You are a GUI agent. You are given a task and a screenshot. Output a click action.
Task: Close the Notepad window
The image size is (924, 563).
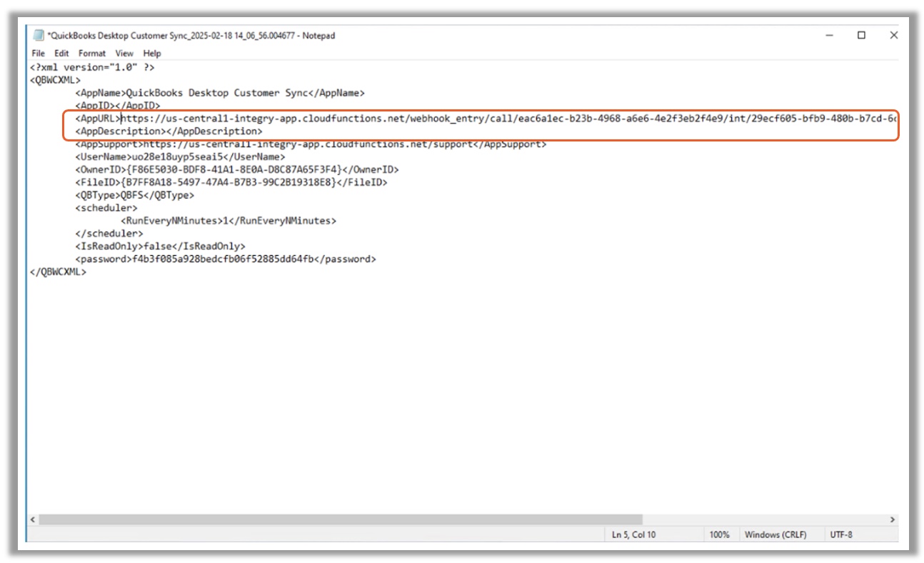(893, 35)
